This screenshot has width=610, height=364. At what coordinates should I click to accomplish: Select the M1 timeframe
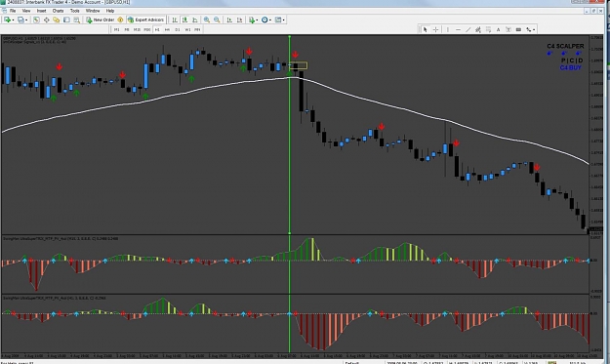[117, 29]
